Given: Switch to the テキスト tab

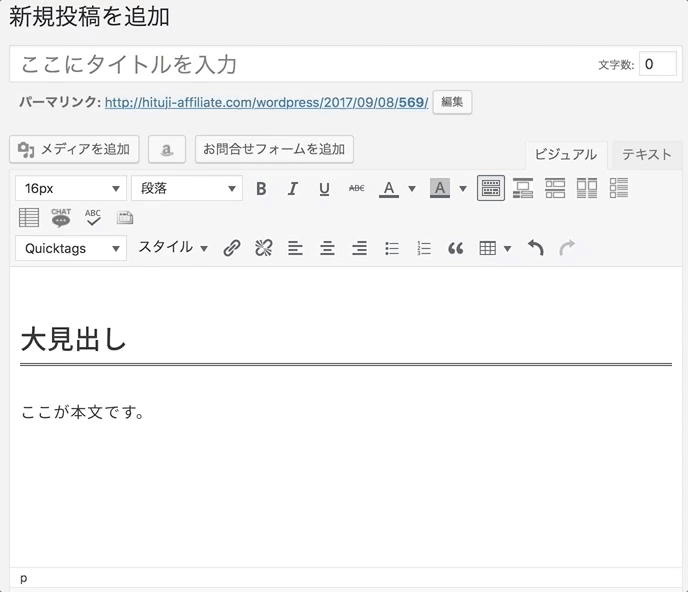Looking at the screenshot, I should click(647, 155).
